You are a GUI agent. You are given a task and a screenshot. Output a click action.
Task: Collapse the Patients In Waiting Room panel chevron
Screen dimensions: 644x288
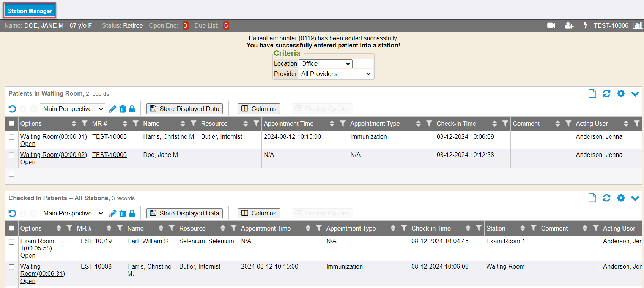[x=635, y=93]
